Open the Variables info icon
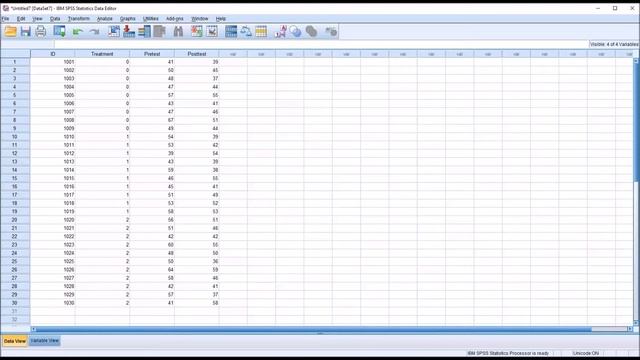Image resolution: width=640 pixels, height=360 pixels. 144,31
